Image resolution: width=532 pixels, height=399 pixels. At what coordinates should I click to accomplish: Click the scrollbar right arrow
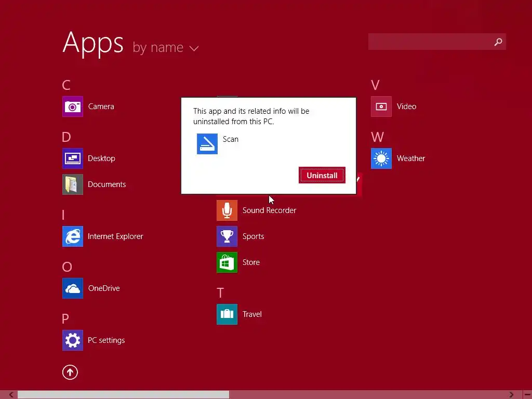coord(511,395)
